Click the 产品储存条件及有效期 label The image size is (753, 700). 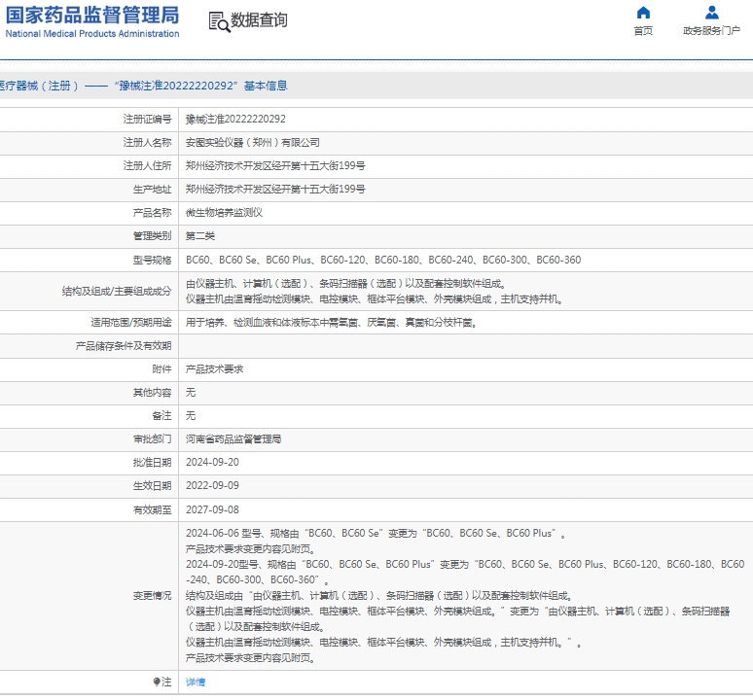[x=124, y=346]
